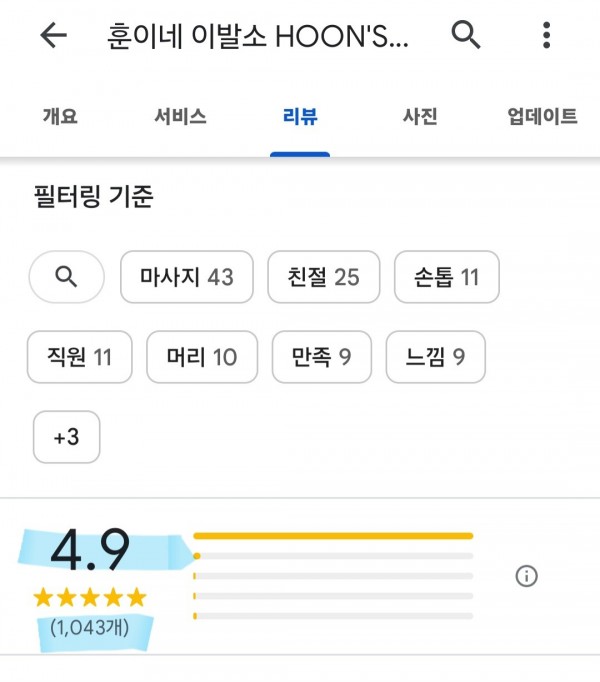Open the 업데이트 tab

542,117
